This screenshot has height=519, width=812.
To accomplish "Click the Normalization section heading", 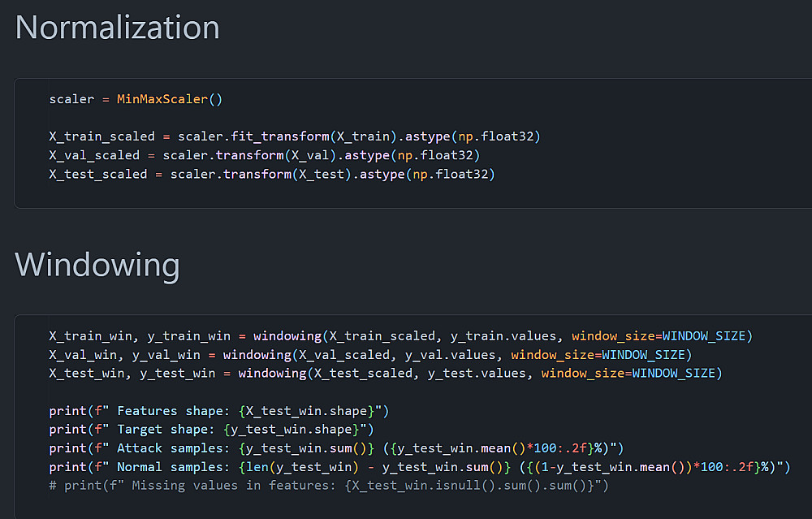I will tap(117, 28).
